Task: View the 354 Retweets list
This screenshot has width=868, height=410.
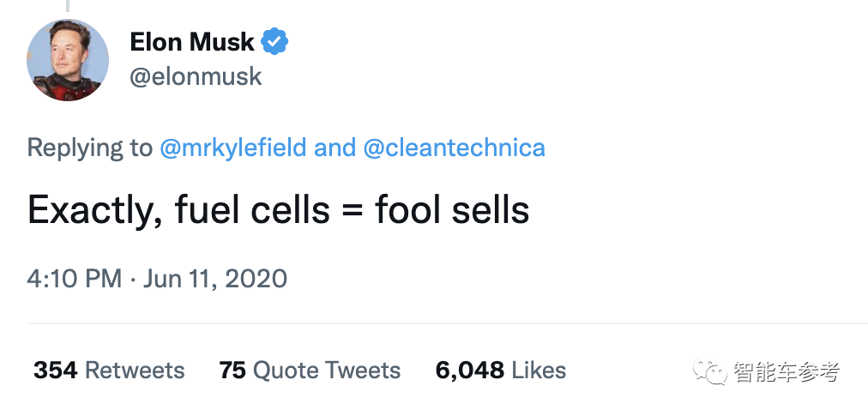Action: [x=109, y=371]
